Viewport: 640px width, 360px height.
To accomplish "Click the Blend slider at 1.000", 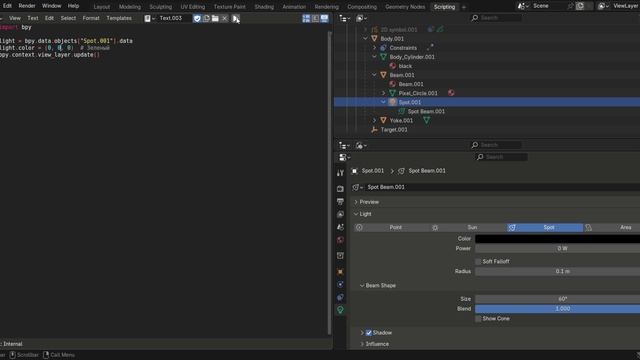I will point(558,309).
